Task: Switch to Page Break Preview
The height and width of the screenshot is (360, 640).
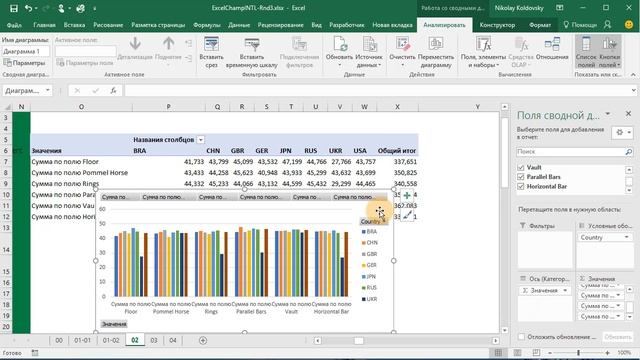Action: click(536, 353)
